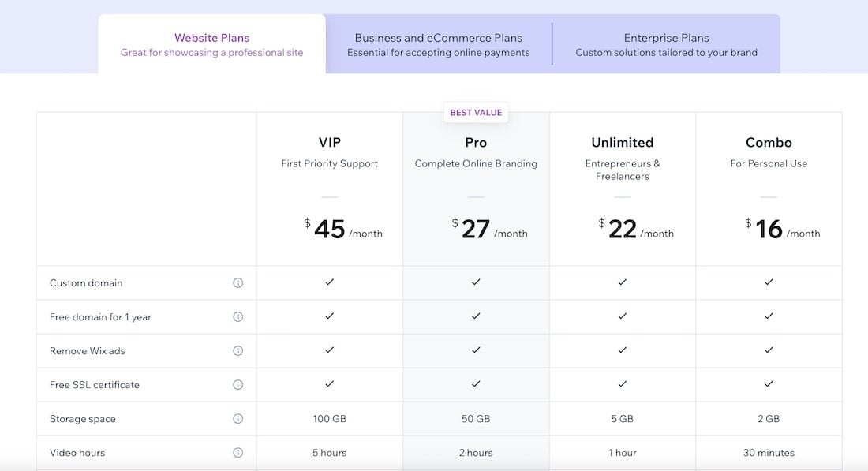Image resolution: width=868 pixels, height=471 pixels.
Task: Click the checkmark under Combo for Free SSL certificate
Action: pos(769,384)
